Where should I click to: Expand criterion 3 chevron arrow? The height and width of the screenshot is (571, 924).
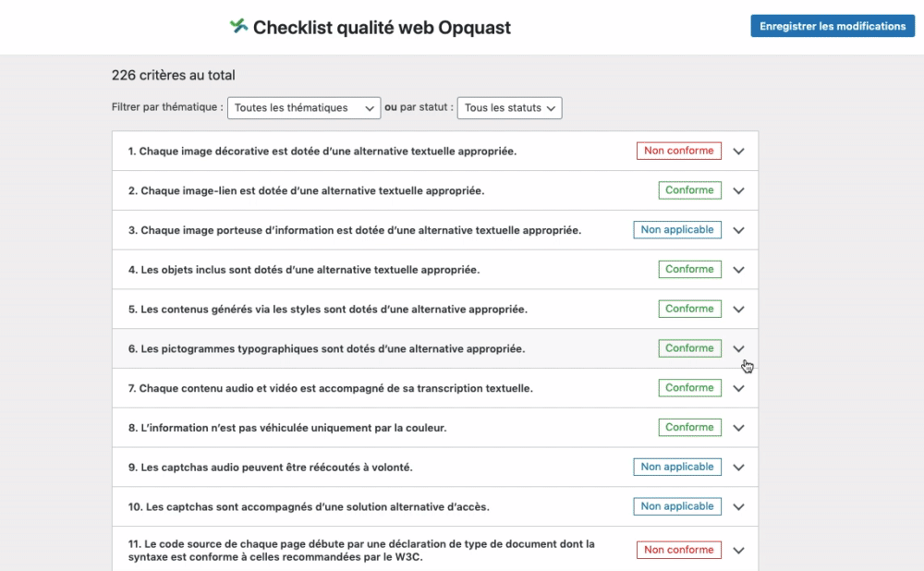738,230
